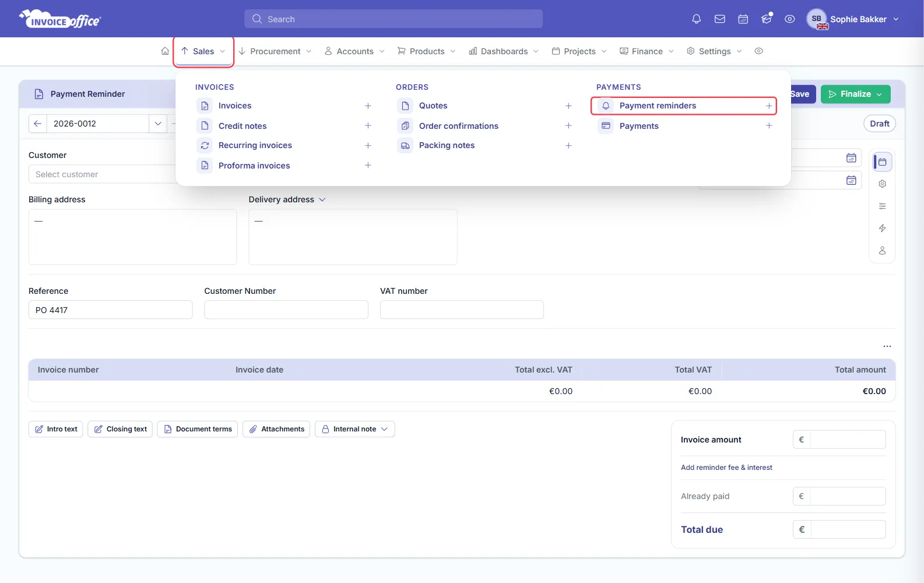Open the notifications bell icon
This screenshot has height=583, width=924.
coord(696,19)
